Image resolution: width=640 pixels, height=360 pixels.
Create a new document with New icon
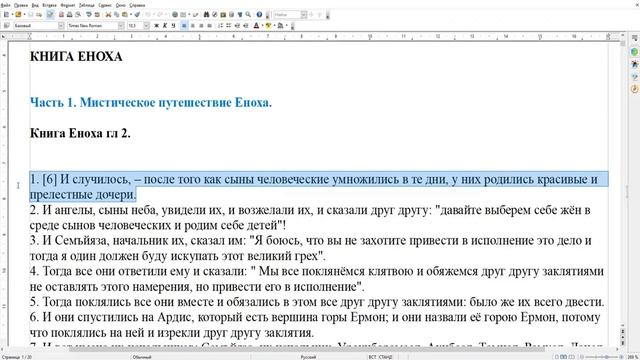coord(7,15)
